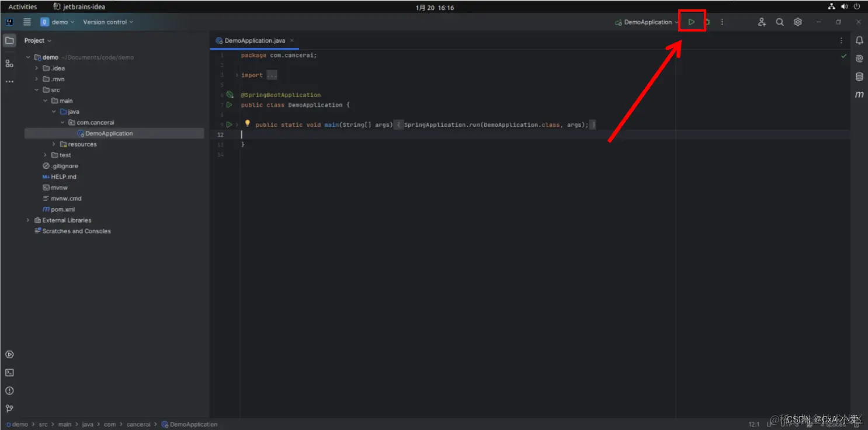This screenshot has height=430, width=868.
Task: Unfold the collapsed import block
Action: 237,75
